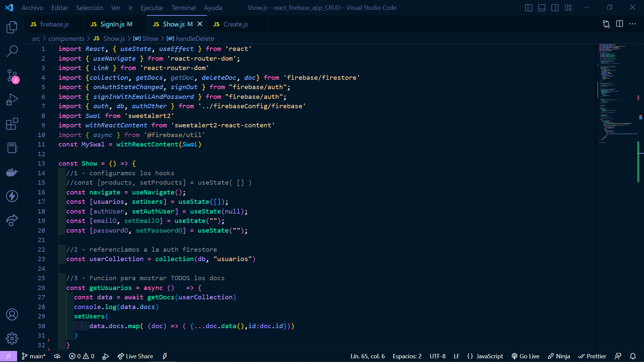Open the Docker extension panel

pos(12,172)
